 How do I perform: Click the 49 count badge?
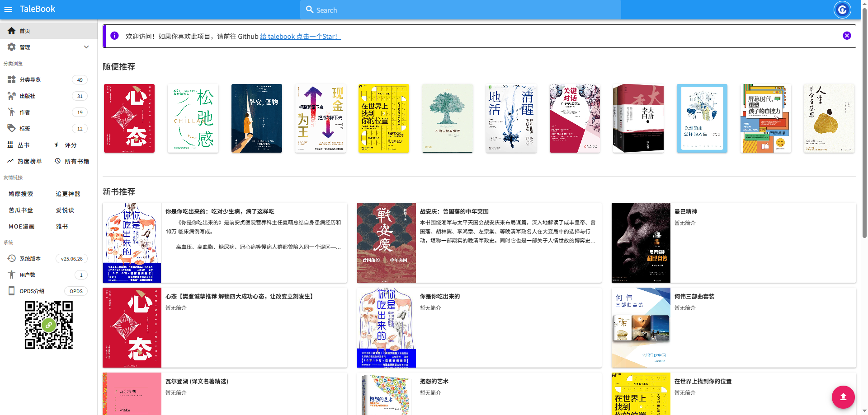pyautogui.click(x=80, y=80)
